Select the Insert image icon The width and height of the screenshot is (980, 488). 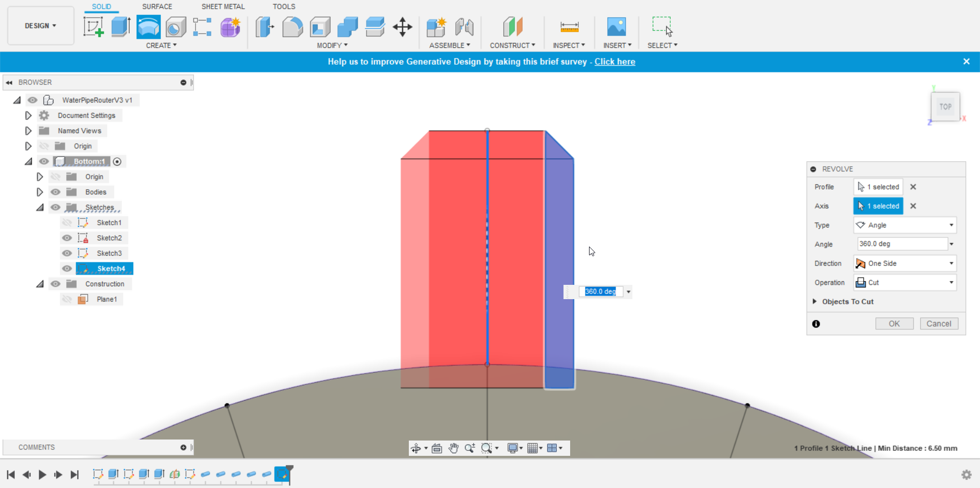coord(617,27)
